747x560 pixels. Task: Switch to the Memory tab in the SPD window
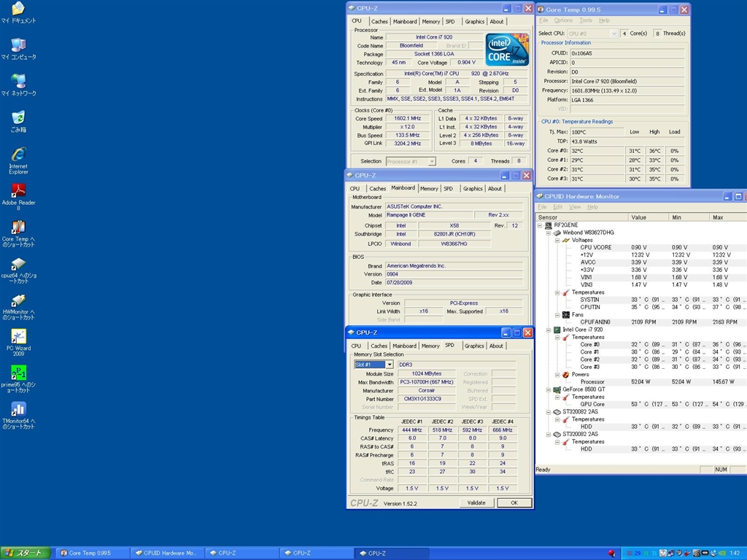[x=430, y=346]
